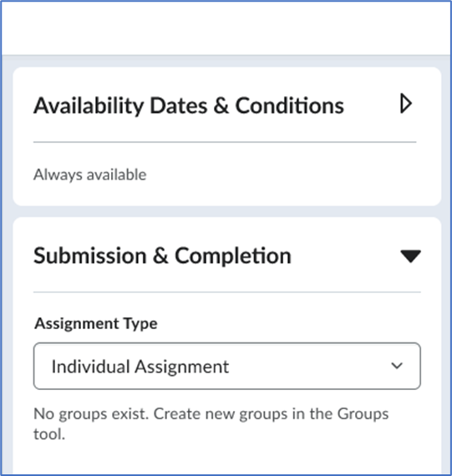The image size is (452, 476).
Task: Collapse Submission & Completion using the black triangle
Action: pos(410,256)
